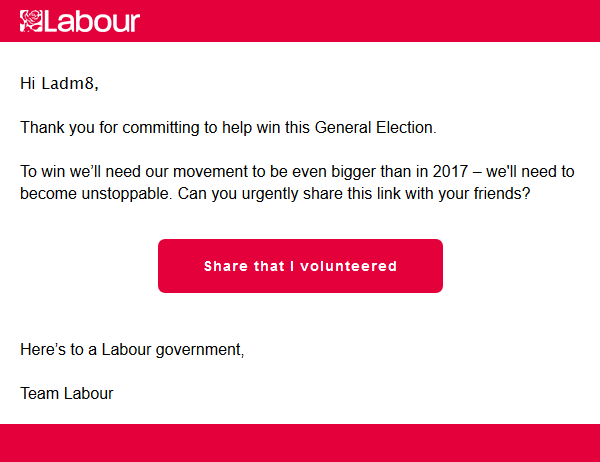
Task: Click the word government in the sign-off
Action: pyautogui.click(x=199, y=350)
